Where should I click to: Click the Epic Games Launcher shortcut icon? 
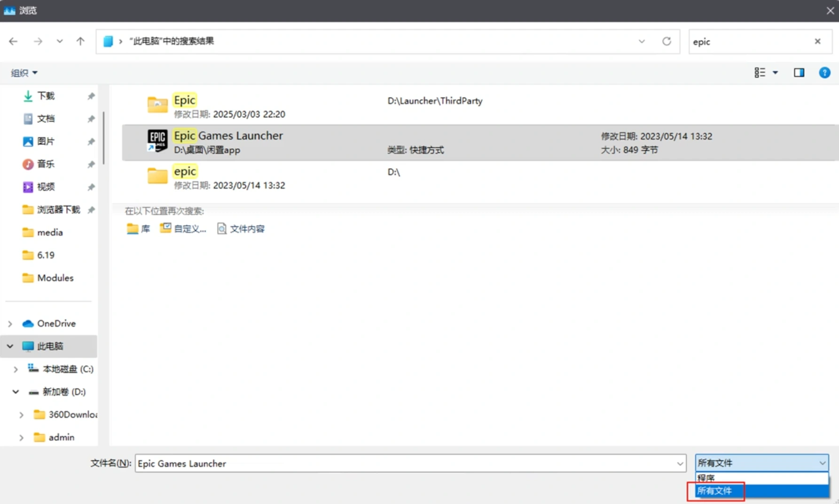(157, 140)
